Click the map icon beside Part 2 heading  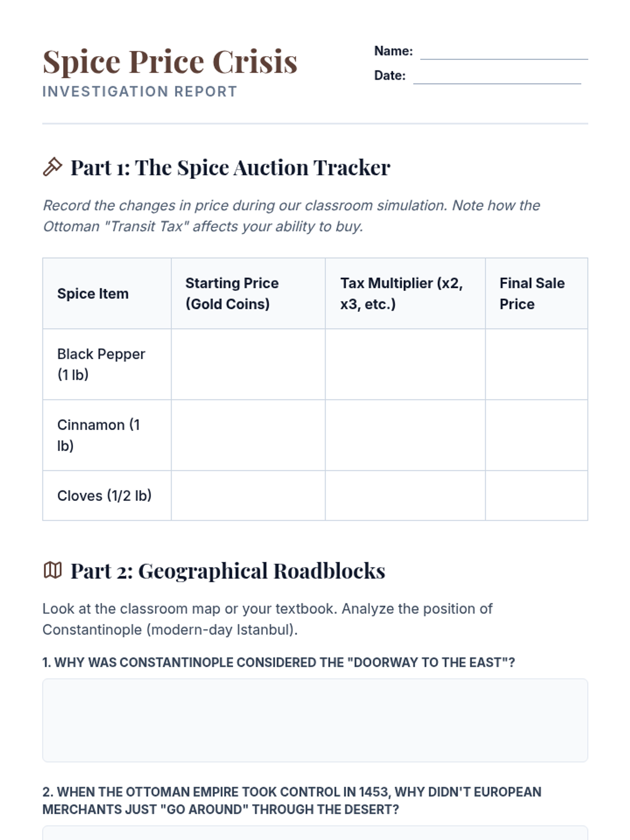click(x=52, y=570)
